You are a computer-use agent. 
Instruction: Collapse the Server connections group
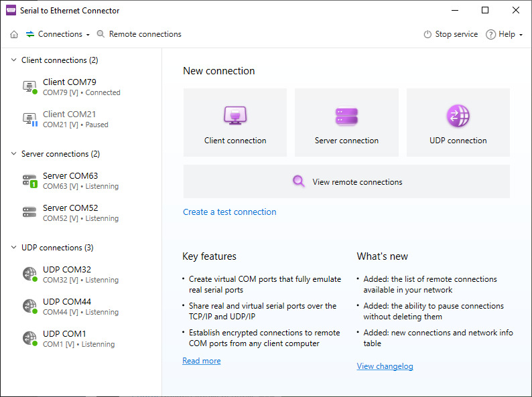coord(13,153)
